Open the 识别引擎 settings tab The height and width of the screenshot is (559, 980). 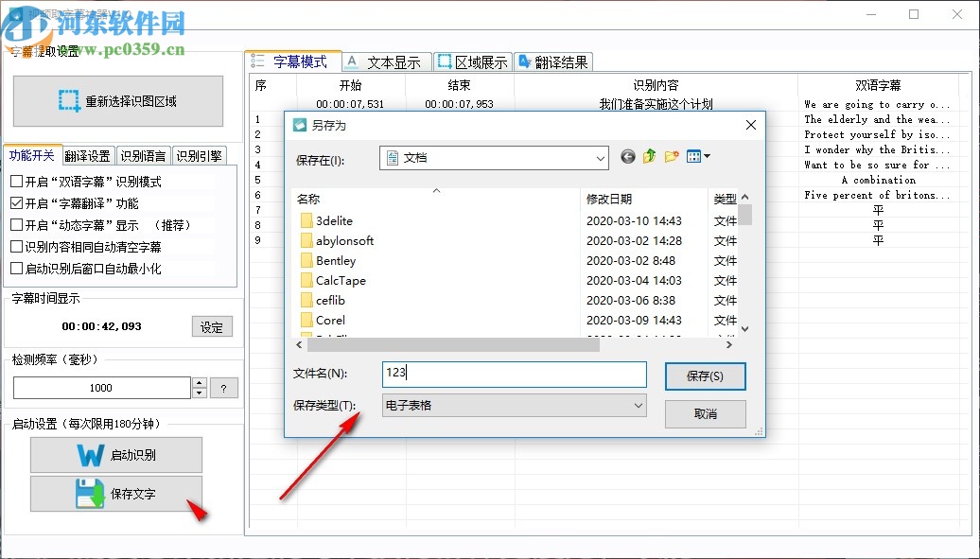tap(200, 156)
